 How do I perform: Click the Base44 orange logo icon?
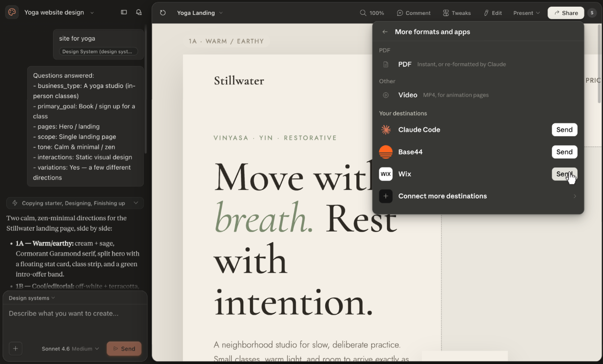pyautogui.click(x=386, y=152)
